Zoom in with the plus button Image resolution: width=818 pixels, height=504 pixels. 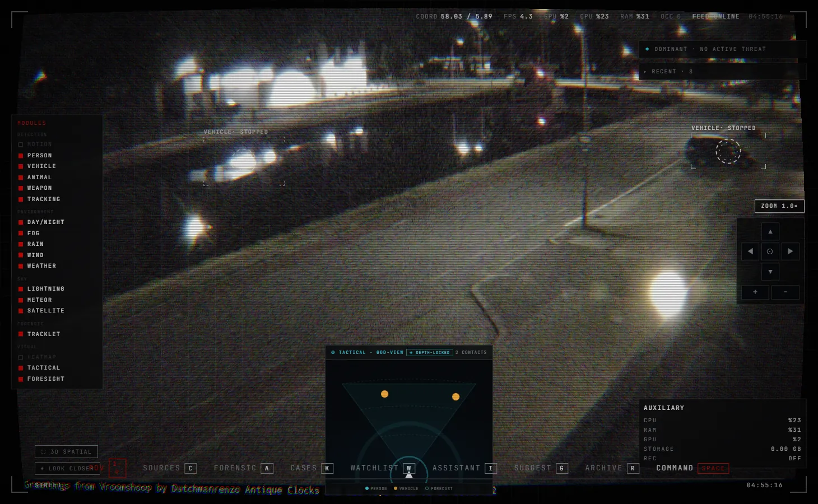pyautogui.click(x=755, y=292)
